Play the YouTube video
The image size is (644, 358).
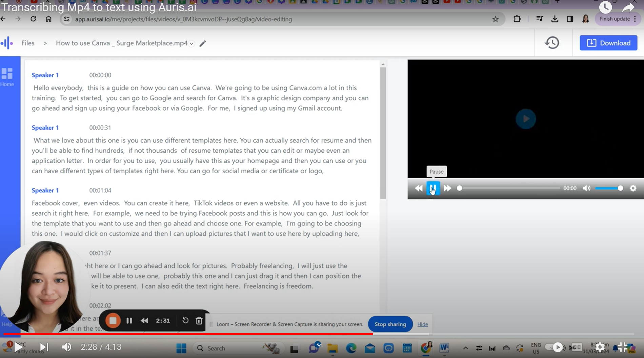click(x=19, y=347)
